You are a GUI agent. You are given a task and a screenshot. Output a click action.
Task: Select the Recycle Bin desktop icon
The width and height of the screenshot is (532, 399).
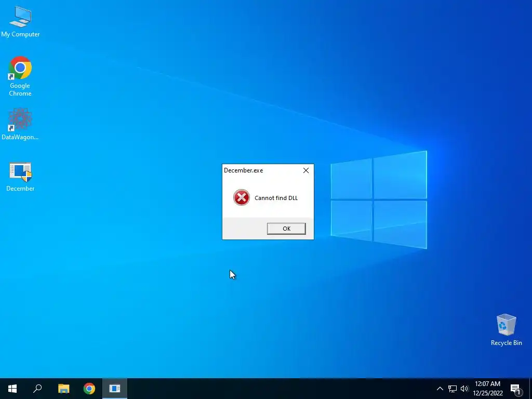[506, 330]
